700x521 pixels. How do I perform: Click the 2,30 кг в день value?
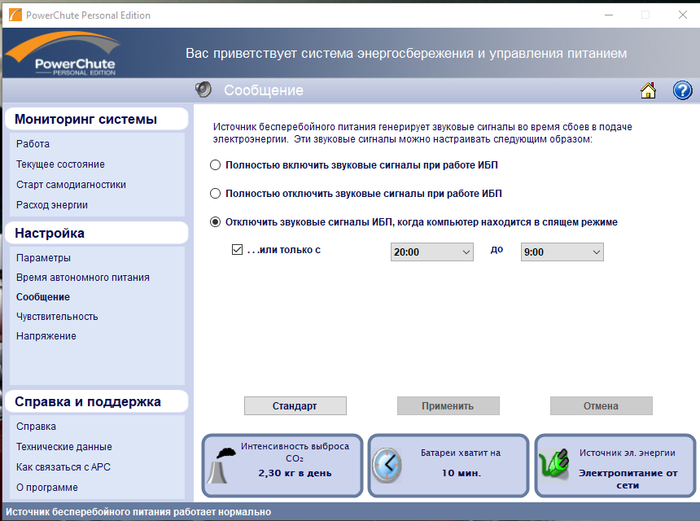point(295,473)
